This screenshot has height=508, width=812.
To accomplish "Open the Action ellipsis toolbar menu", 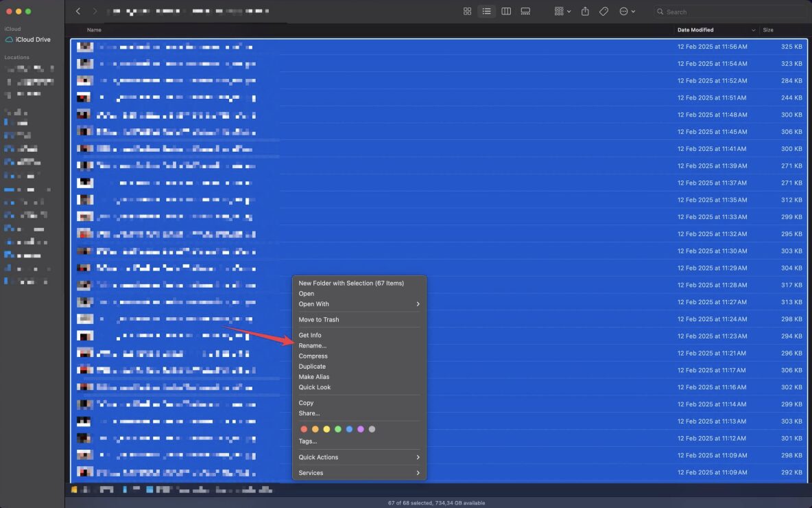I will pos(627,12).
